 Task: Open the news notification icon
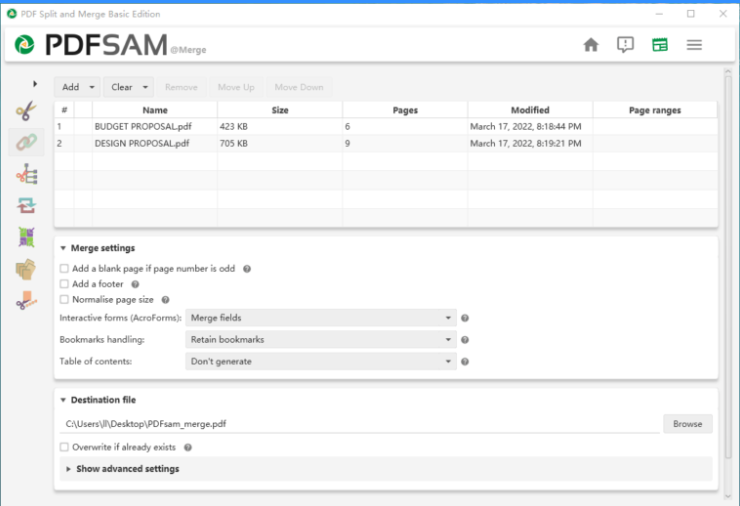pyautogui.click(x=625, y=45)
